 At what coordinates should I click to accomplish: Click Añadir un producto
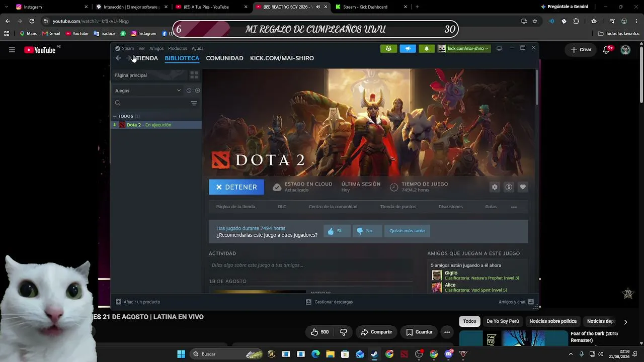click(138, 302)
